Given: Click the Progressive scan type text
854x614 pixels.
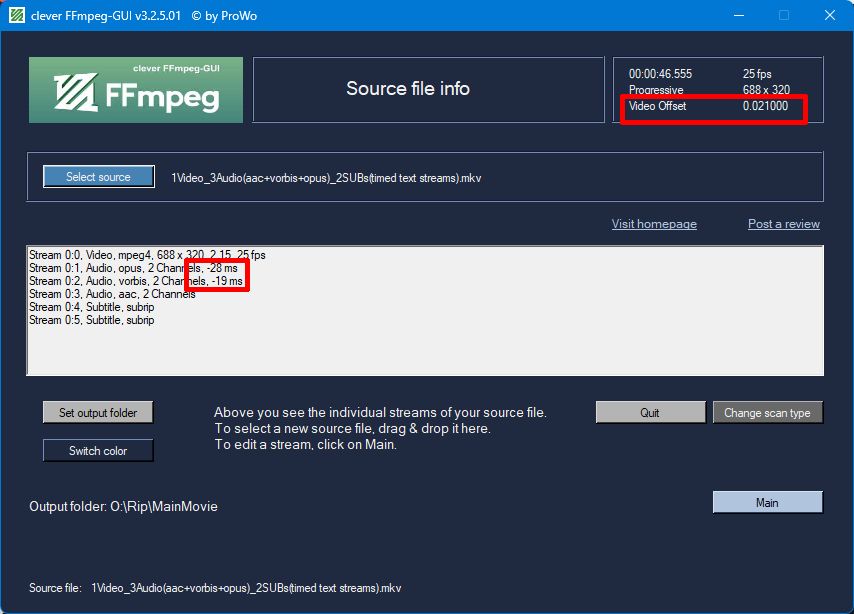Looking at the screenshot, I should tap(656, 90).
